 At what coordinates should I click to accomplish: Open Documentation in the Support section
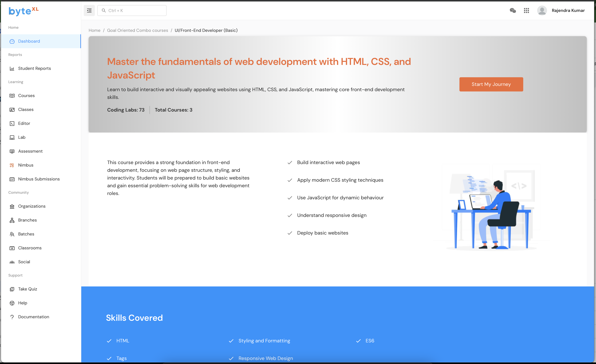(33, 317)
